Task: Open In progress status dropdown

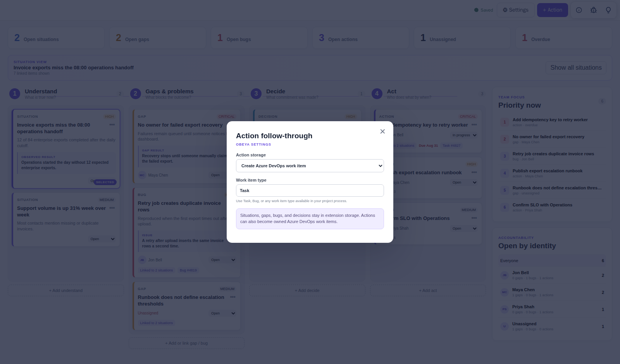Action: pyautogui.click(x=464, y=135)
